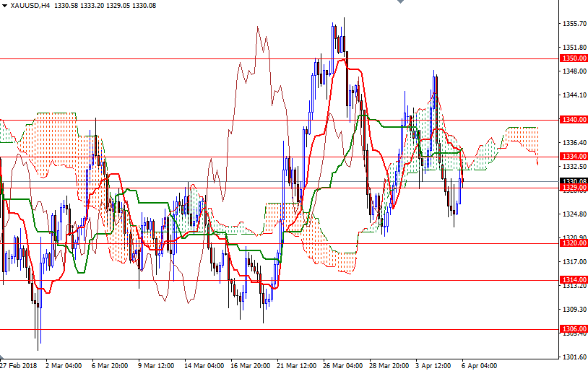Click the 14 Mar 04:00 time label
The height and width of the screenshot is (371, 588).
204,365
